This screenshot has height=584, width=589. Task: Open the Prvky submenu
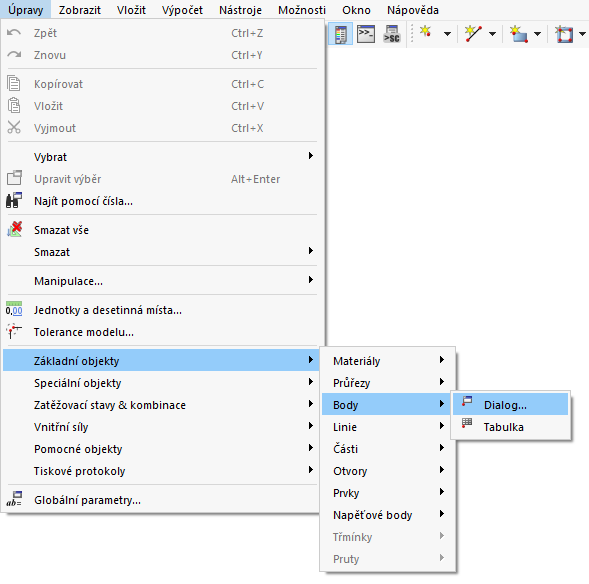click(x=388, y=493)
